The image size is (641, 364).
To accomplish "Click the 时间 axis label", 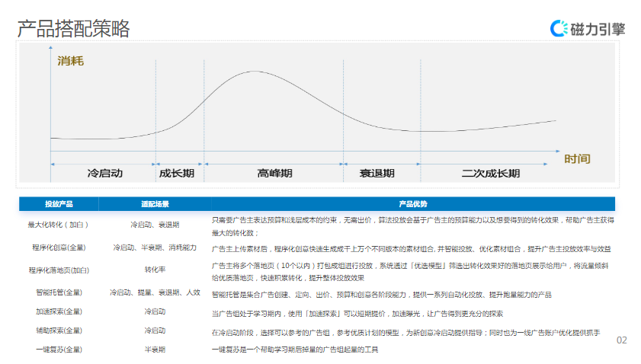I will click(577, 158).
